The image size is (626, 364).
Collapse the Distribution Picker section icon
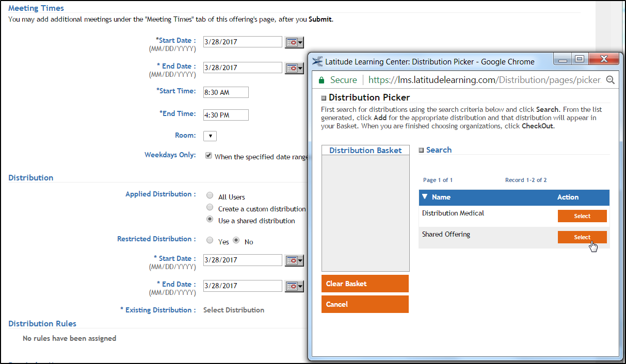[324, 98]
